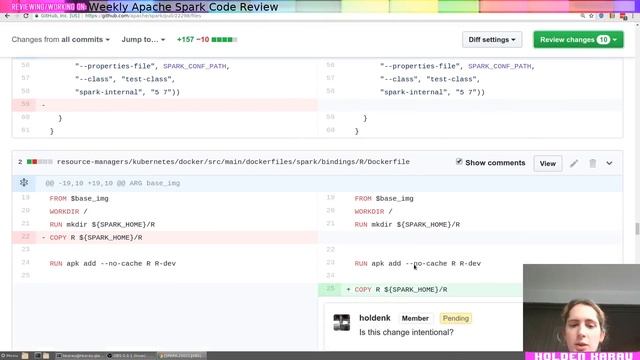640x360 pixels.
Task: Open the second folder icon in the taskbar
Action: [x=46, y=356]
